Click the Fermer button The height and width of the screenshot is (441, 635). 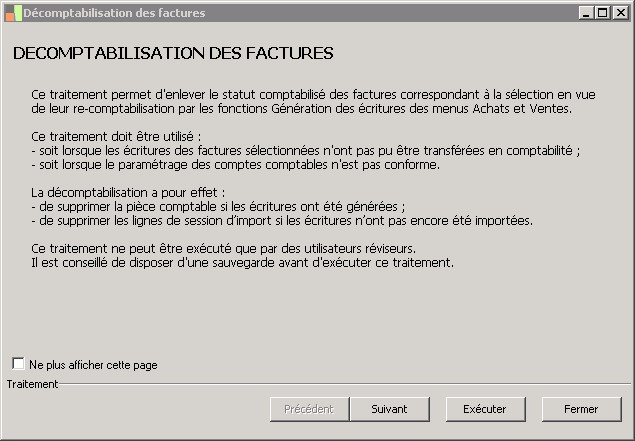point(581,409)
